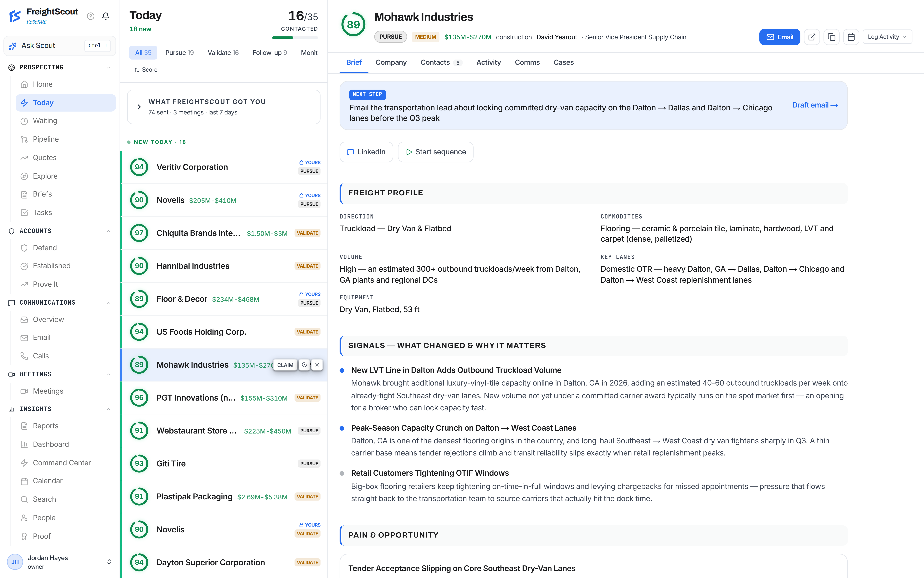The width and height of the screenshot is (924, 578).
Task: Click the Home house icon in sidebar
Action: click(24, 84)
